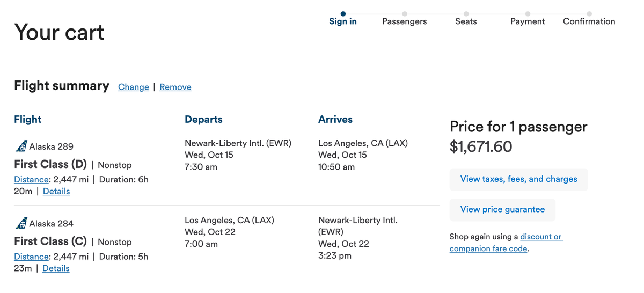Go to the Passengers step

click(405, 21)
